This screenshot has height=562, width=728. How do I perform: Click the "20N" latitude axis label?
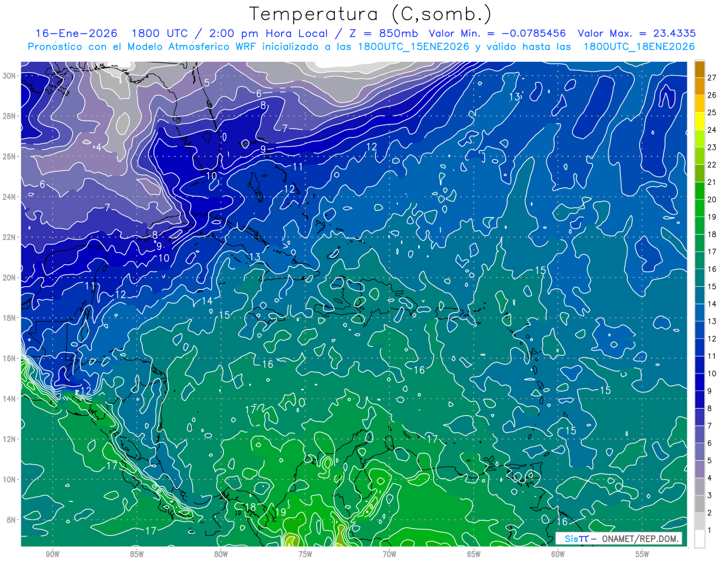coord(9,278)
